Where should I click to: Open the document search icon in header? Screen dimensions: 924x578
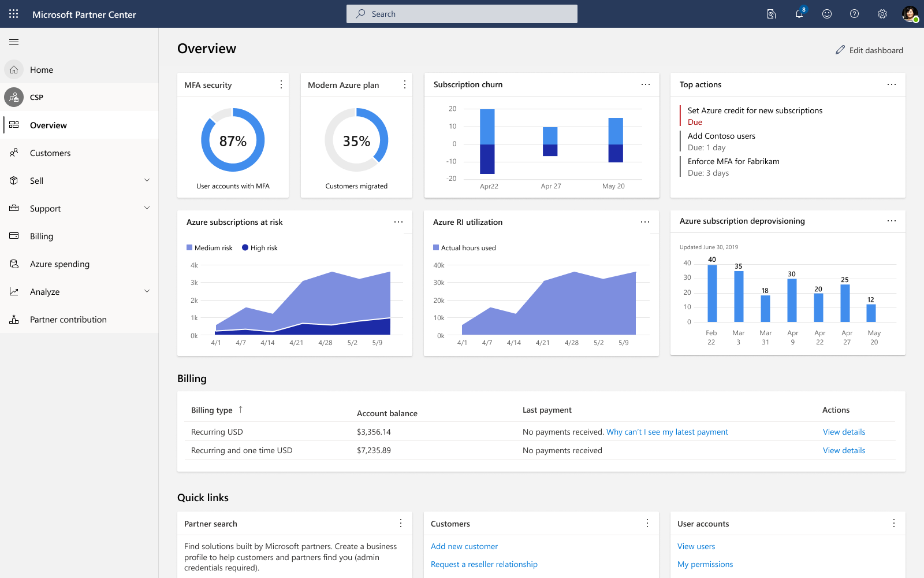click(x=772, y=14)
